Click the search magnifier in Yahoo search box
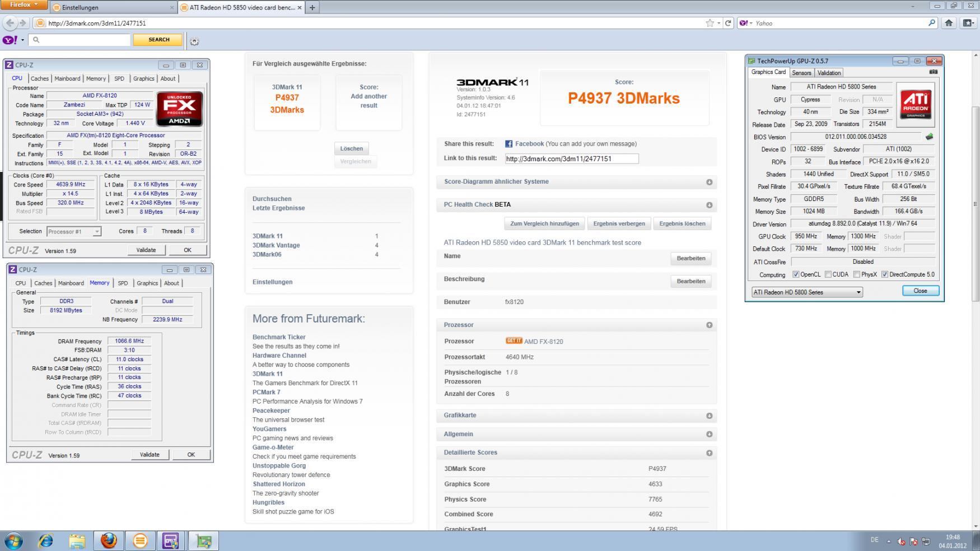 [932, 23]
